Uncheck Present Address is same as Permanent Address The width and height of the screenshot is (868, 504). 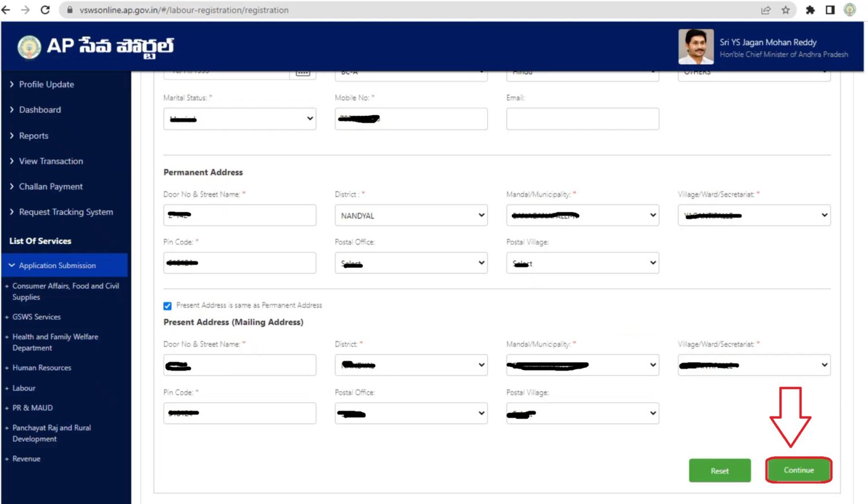pyautogui.click(x=167, y=305)
